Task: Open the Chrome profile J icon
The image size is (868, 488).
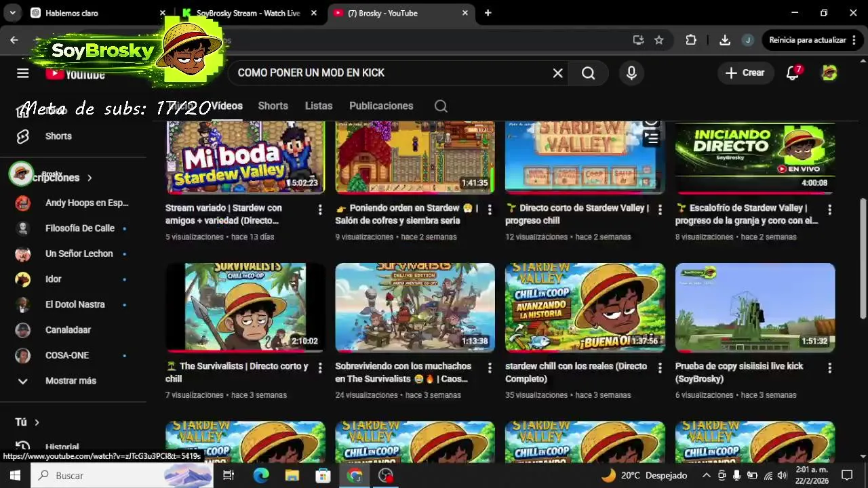Action: tap(748, 40)
